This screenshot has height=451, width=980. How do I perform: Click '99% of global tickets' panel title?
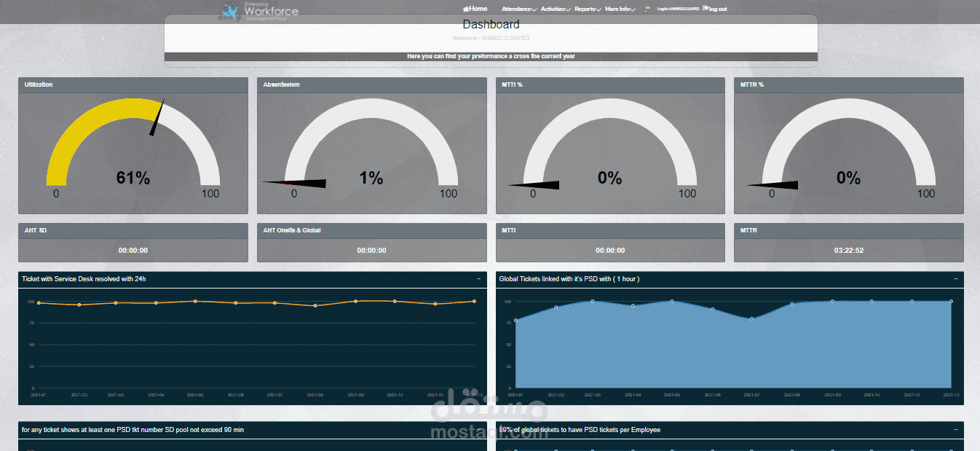tap(580, 430)
